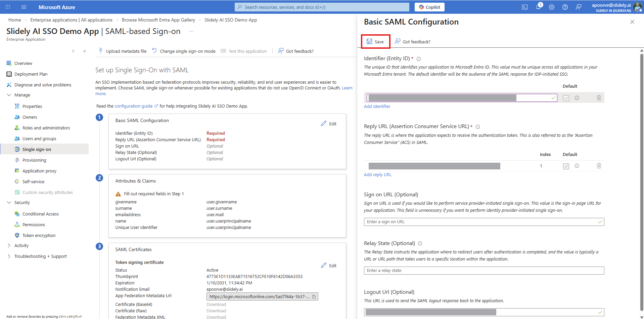Viewport: 644px width, 319px height.
Task: Show Identifier (Entity ID) info tooltip
Action: click(x=419, y=59)
